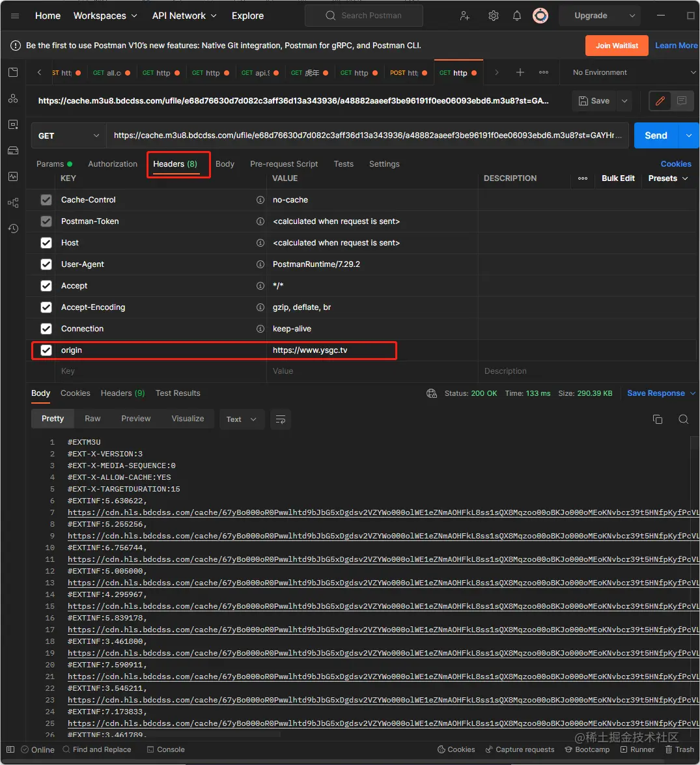The height and width of the screenshot is (765, 700).
Task: Expand the Workspaces dropdown
Action: (x=105, y=16)
